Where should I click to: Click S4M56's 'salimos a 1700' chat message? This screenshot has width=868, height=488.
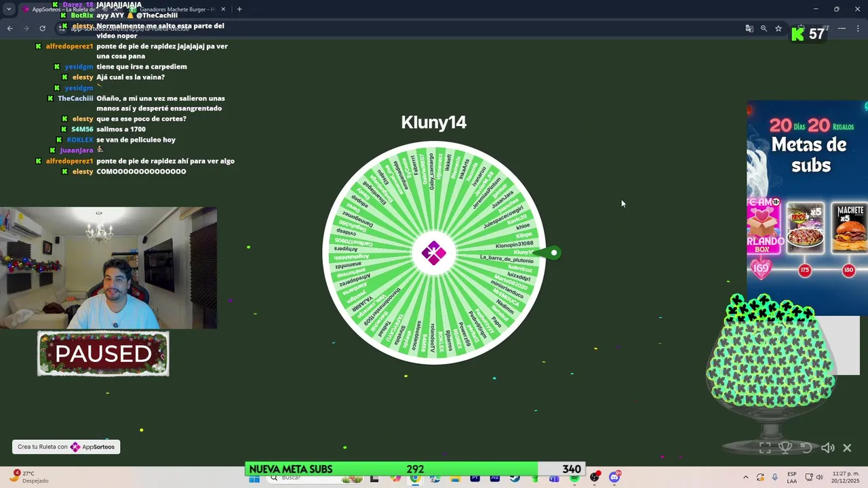click(121, 129)
